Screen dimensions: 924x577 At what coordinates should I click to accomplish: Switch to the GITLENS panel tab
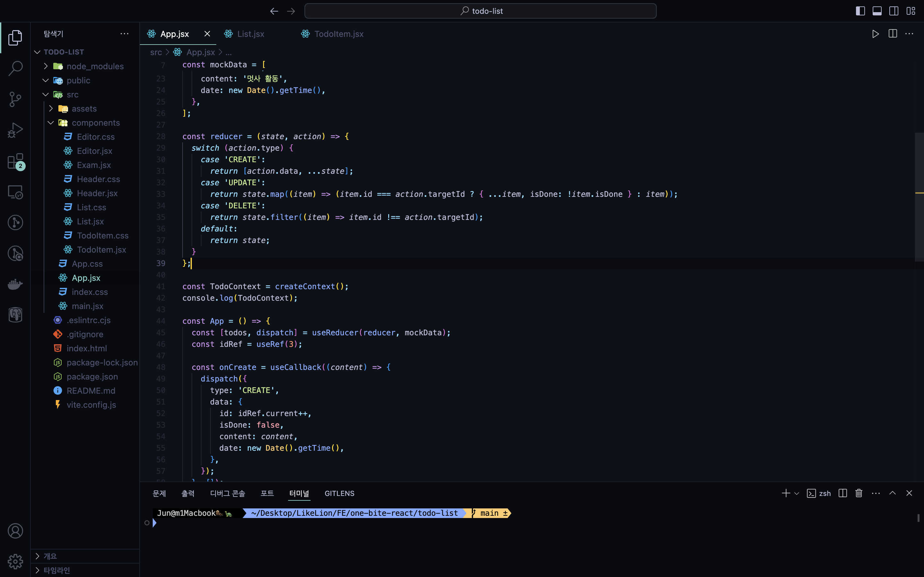tap(339, 493)
